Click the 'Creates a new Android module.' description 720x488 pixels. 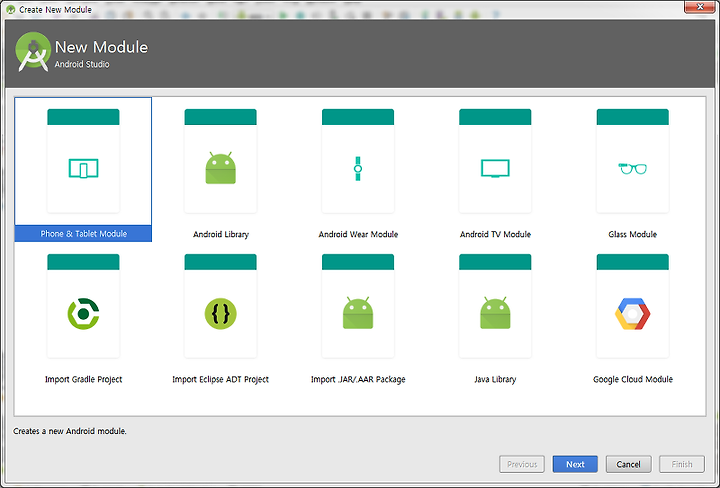[69, 431]
